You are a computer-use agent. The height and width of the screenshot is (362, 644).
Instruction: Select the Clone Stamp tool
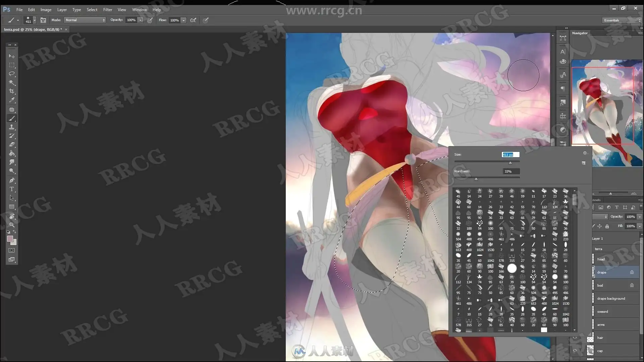pyautogui.click(x=12, y=127)
